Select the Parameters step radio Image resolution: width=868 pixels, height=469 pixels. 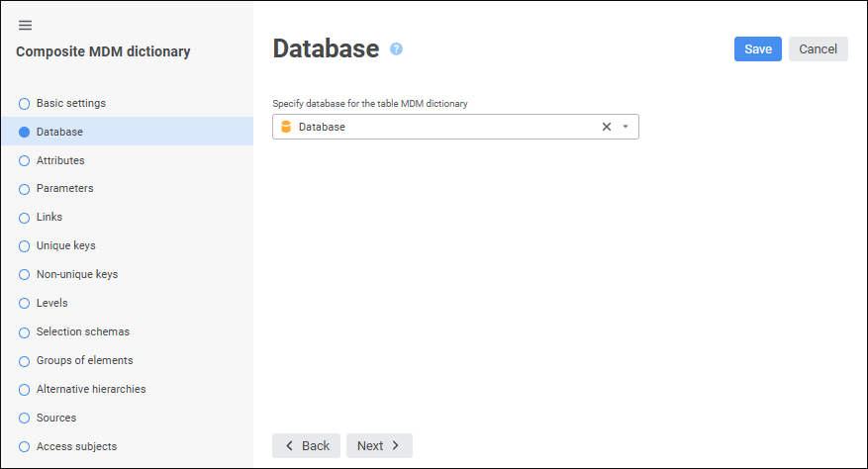[25, 189]
